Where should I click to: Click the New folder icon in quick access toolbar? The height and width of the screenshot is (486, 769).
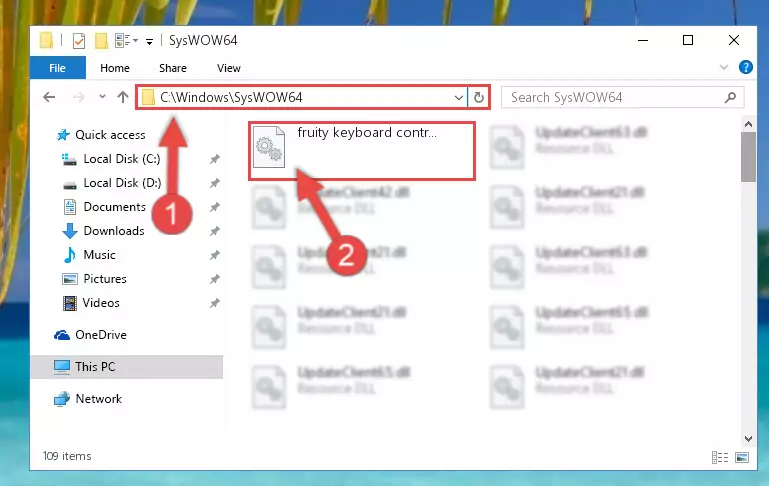tap(102, 41)
